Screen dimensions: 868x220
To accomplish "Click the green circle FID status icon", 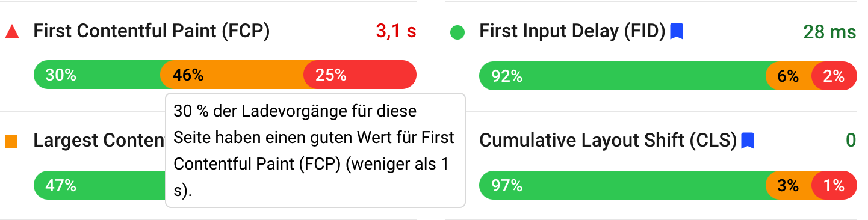I will [457, 32].
